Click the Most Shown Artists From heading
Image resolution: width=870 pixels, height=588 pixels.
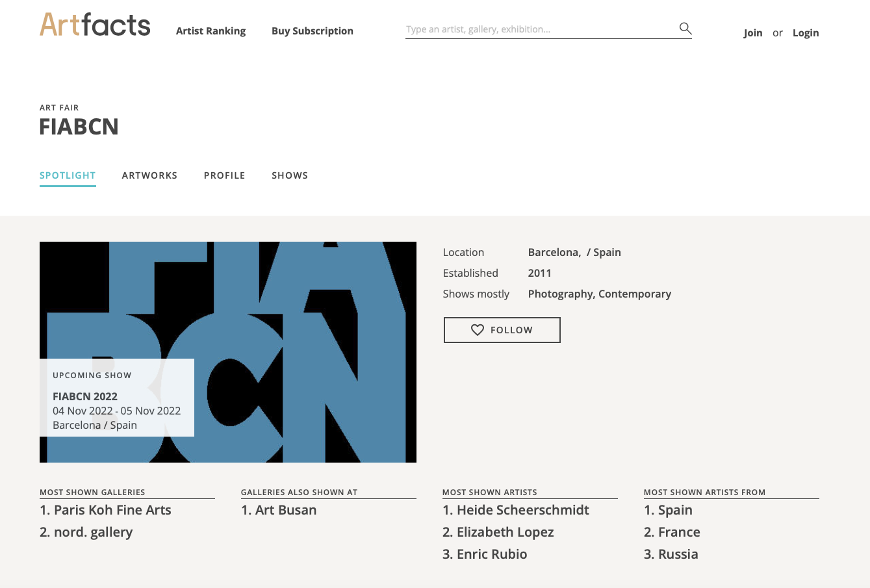pos(705,492)
